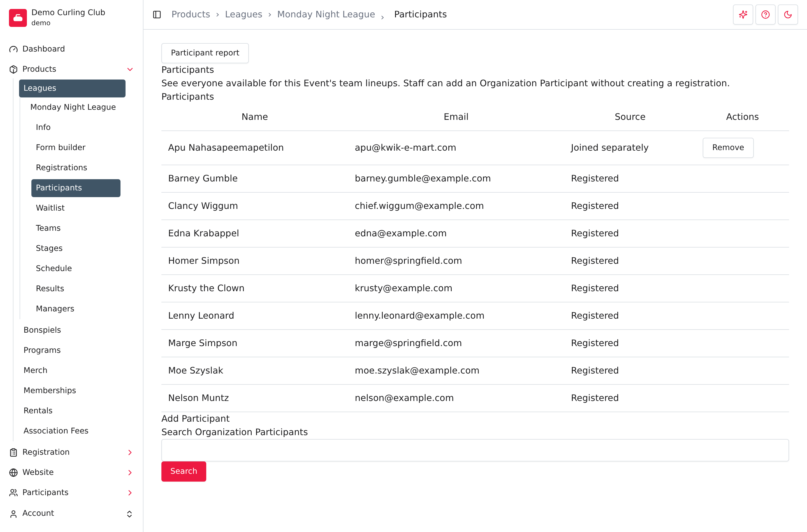Click the Leagues breadcrumb link

click(244, 14)
